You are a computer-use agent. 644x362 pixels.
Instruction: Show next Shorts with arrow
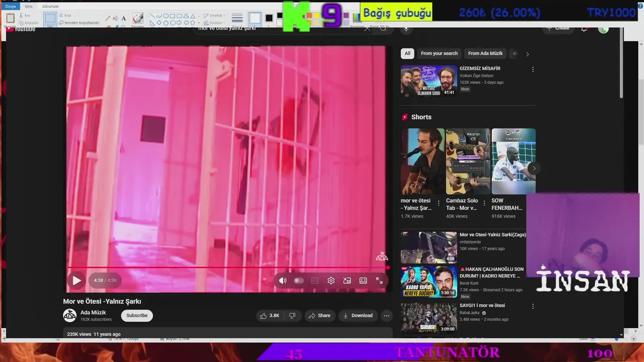tap(534, 168)
